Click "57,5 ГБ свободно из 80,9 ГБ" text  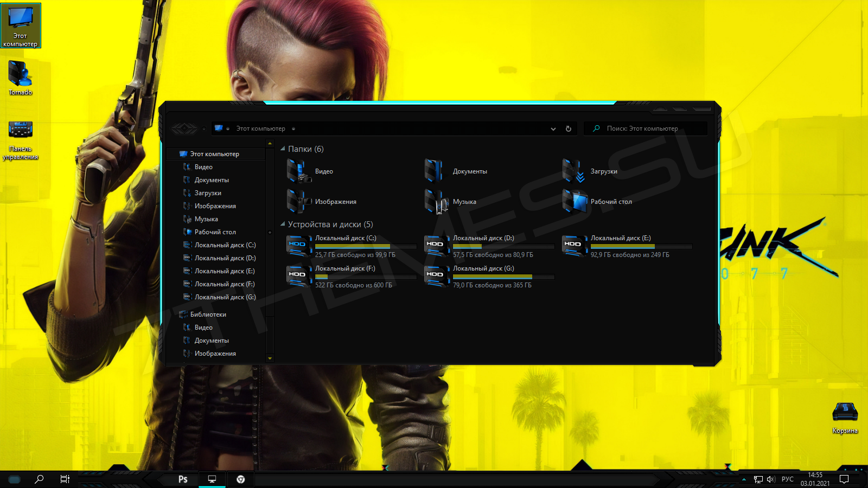[x=493, y=255]
